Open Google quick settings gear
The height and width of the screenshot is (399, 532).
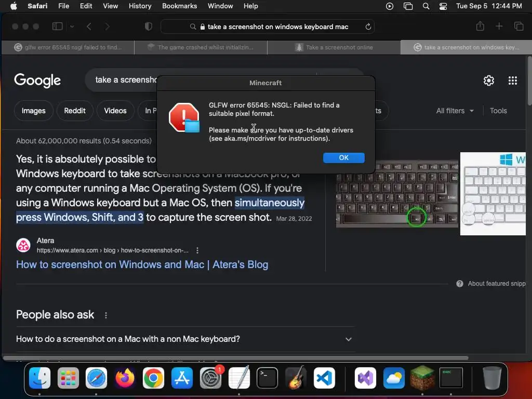[488, 81]
